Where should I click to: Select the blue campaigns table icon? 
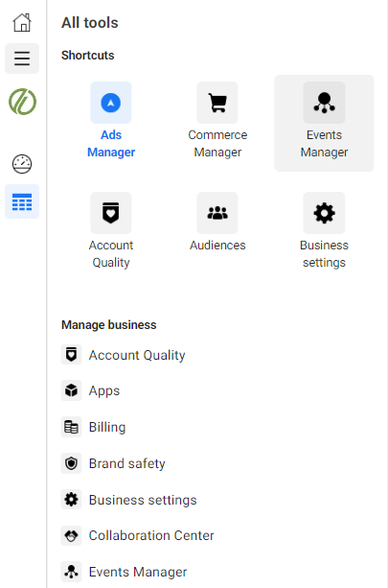22,201
